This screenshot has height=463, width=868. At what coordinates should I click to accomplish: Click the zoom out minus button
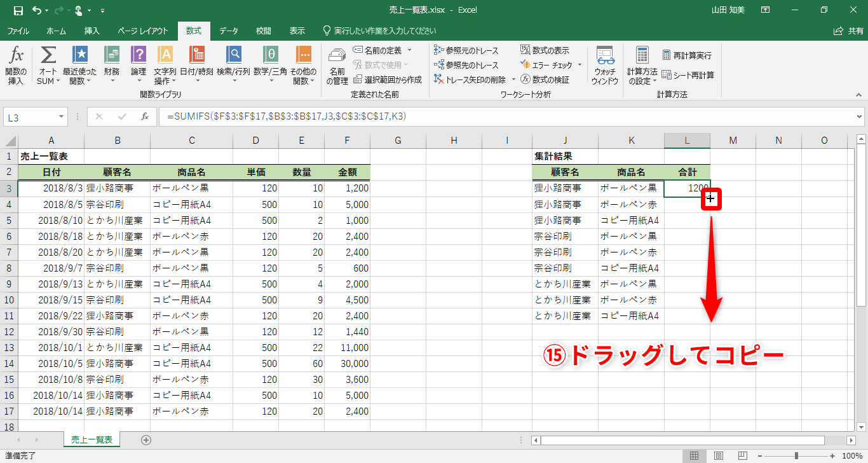coord(761,456)
